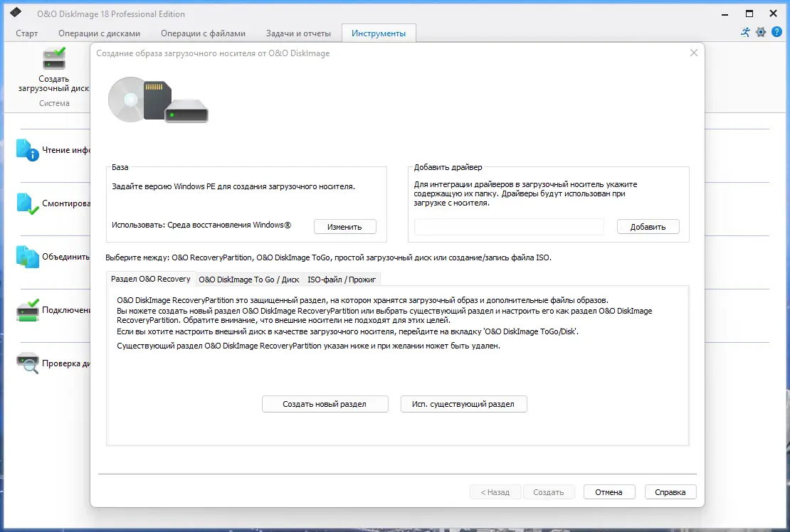Click the O&O DiskImage app logo

point(16,12)
